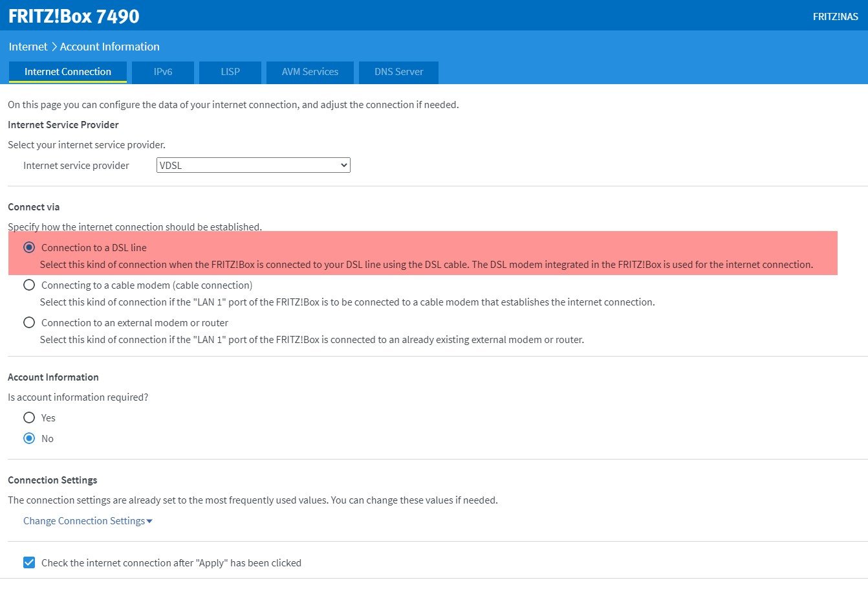868x611 pixels.
Task: Expand Change Connection Settings
Action: coord(87,521)
